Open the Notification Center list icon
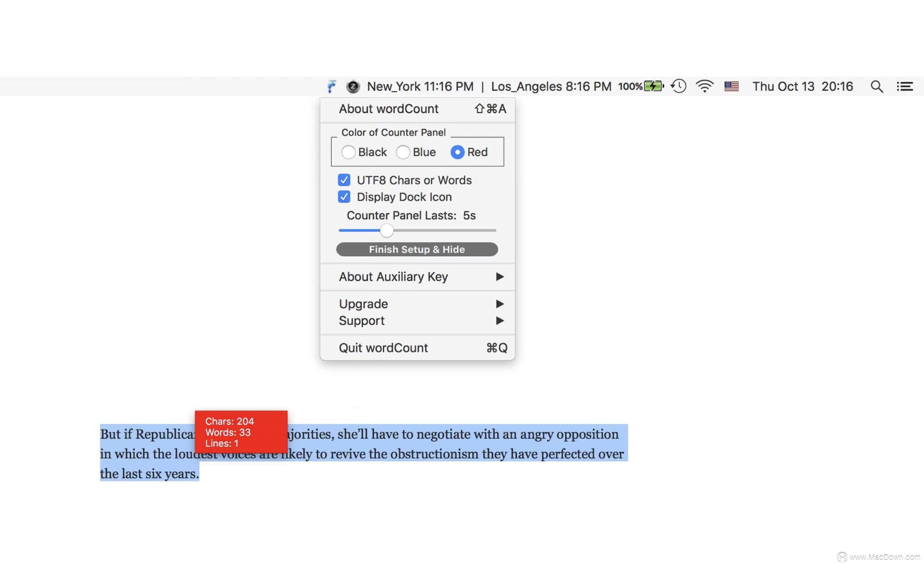 904,87
